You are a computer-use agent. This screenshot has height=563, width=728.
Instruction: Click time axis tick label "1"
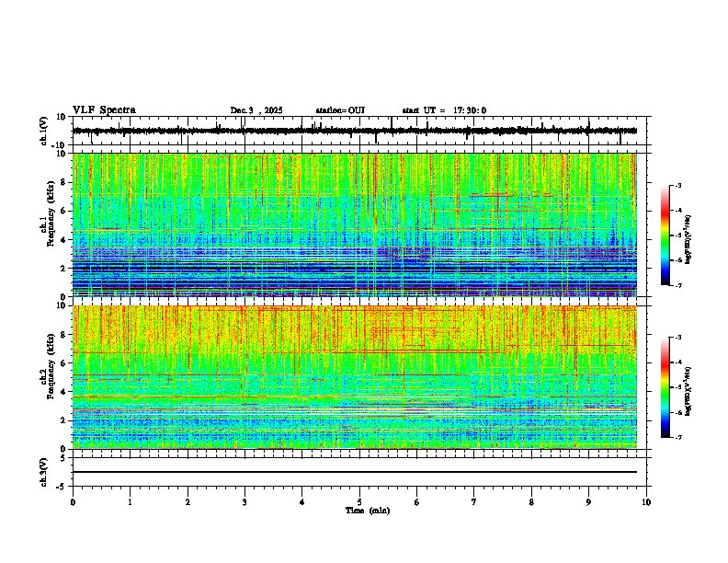pyautogui.click(x=130, y=502)
